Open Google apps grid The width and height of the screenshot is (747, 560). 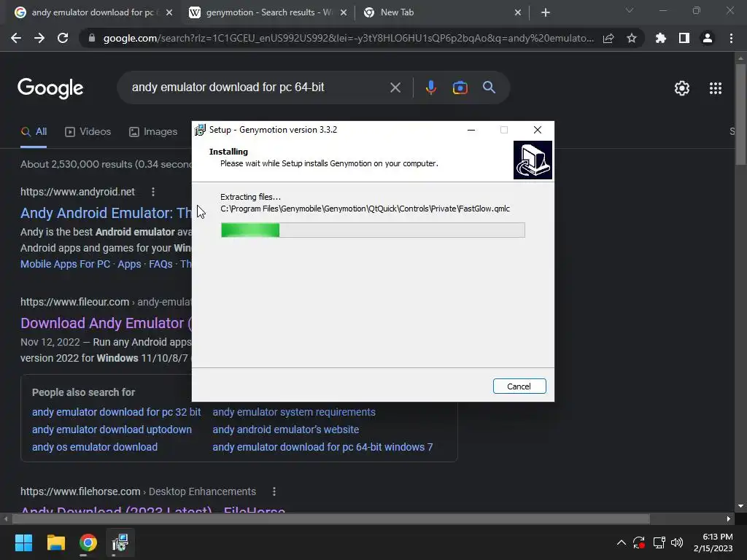click(716, 88)
